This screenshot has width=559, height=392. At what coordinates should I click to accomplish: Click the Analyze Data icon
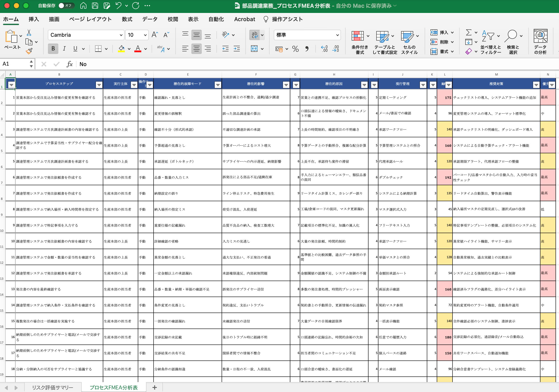click(x=540, y=36)
